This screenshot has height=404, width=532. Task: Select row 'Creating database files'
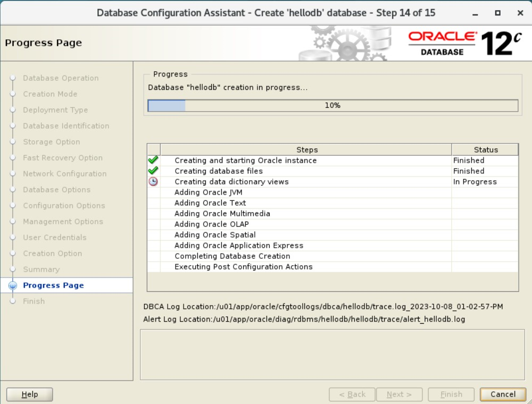click(x=332, y=171)
